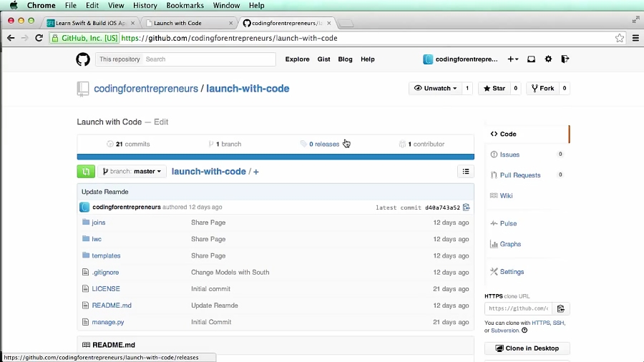
Task: Copy the latest commit SHA icon
Action: [x=466, y=207]
